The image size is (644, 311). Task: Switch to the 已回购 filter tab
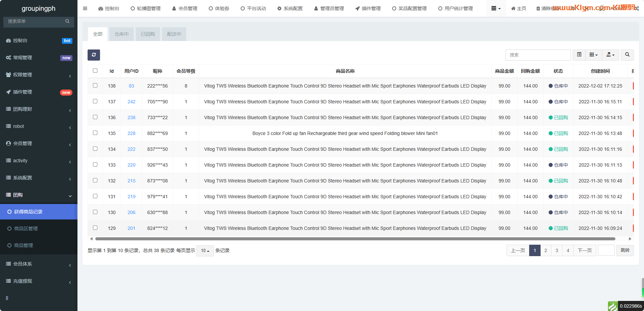[148, 34]
